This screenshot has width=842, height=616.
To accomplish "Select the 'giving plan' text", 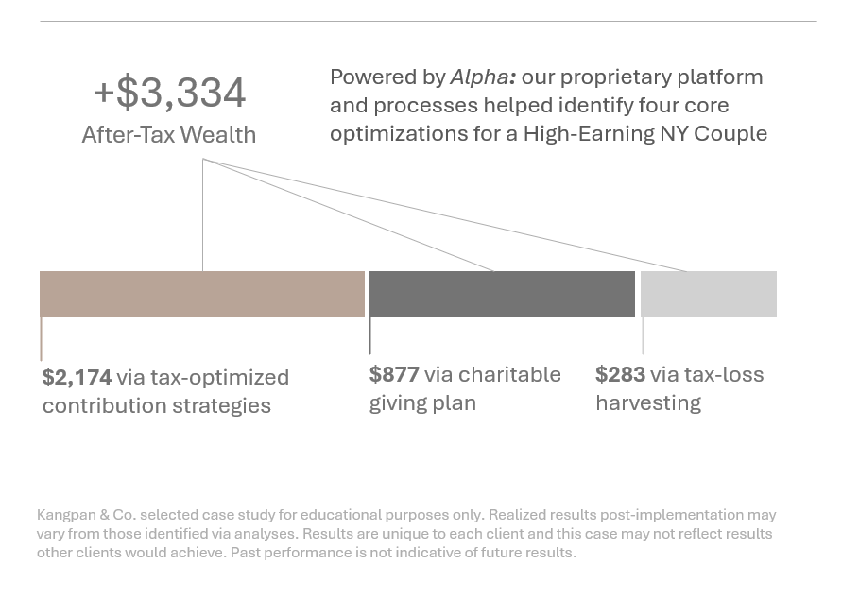I will tap(422, 402).
